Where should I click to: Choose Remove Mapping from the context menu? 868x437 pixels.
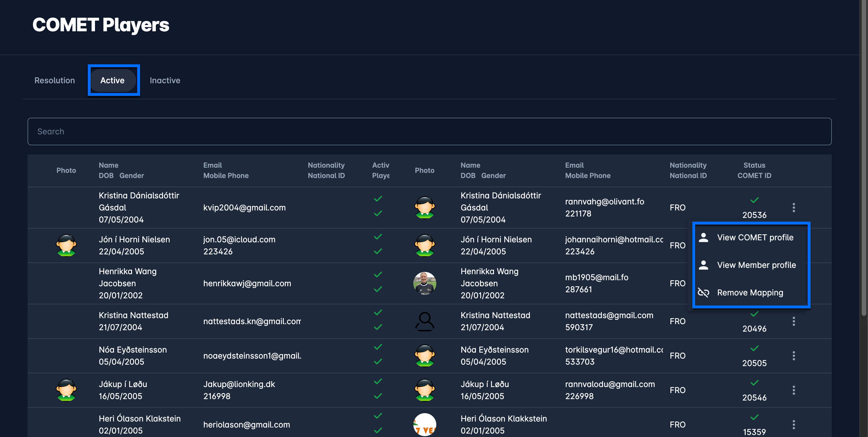pyautogui.click(x=750, y=293)
